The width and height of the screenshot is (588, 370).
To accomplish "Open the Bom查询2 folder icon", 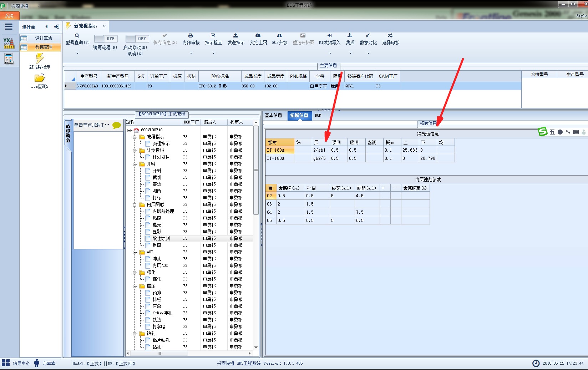I will (40, 78).
